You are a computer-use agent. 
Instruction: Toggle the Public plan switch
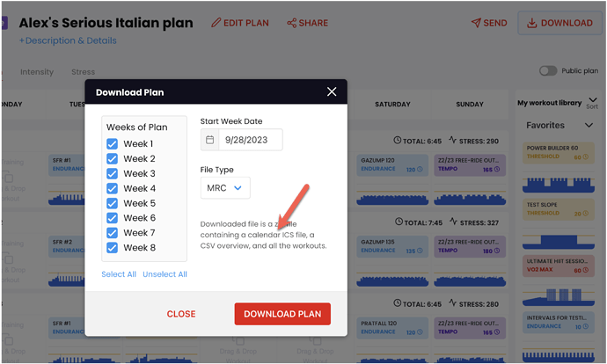[548, 71]
